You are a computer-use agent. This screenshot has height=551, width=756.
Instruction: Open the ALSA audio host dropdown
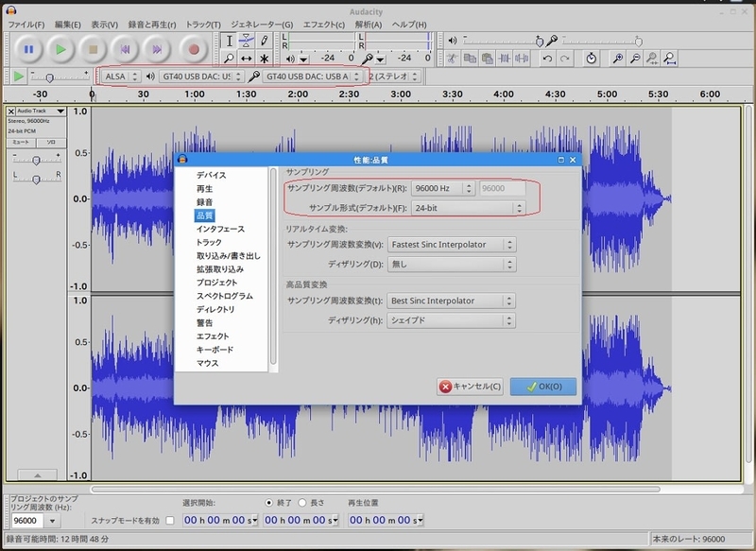pos(121,77)
